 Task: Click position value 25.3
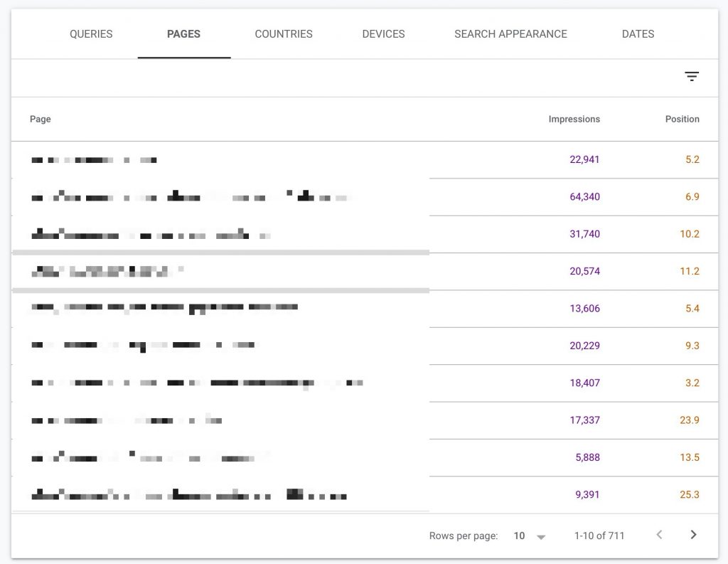tap(690, 494)
